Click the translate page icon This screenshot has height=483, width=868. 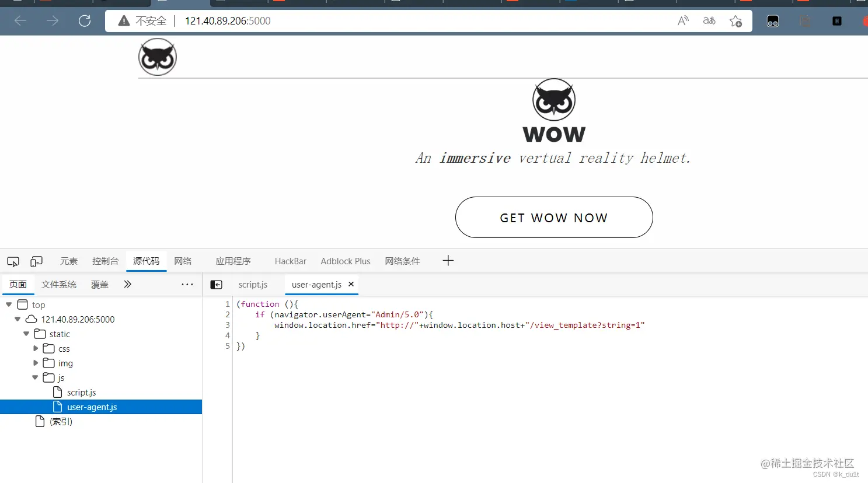tap(709, 21)
